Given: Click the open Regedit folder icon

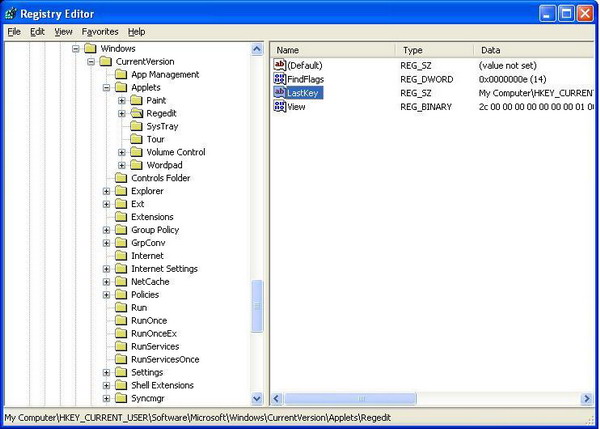Looking at the screenshot, I should tap(137, 113).
